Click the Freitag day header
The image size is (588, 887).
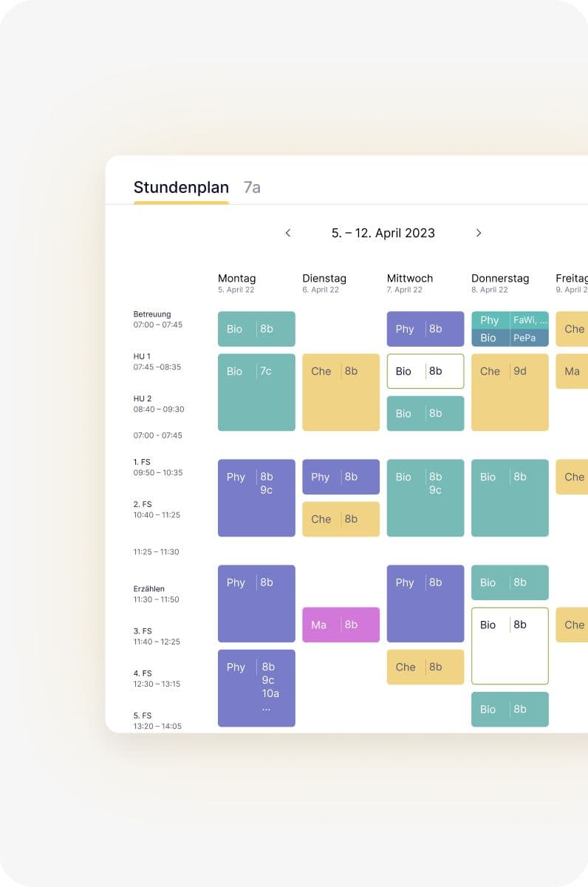coord(572,279)
